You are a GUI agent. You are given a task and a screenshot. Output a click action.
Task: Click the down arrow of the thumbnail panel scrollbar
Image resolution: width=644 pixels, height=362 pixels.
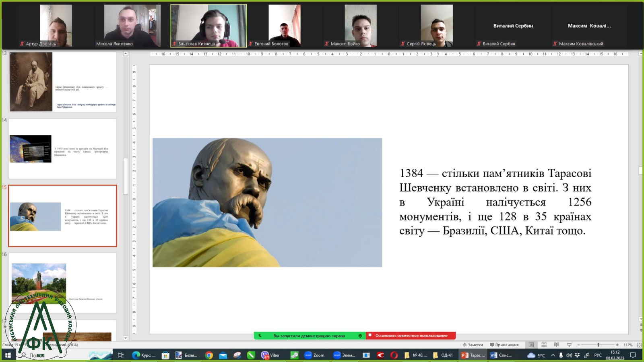coord(126,338)
